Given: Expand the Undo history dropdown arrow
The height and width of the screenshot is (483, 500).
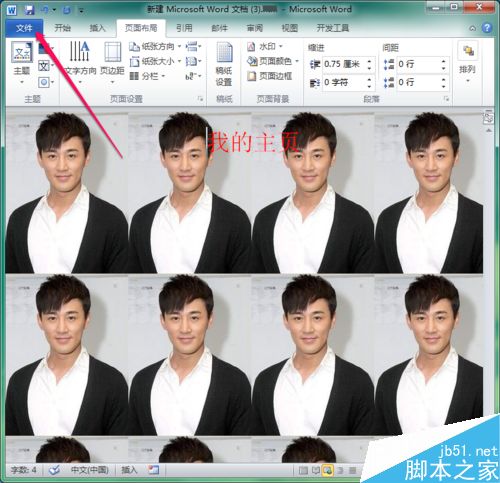Looking at the screenshot, I should click(x=54, y=10).
